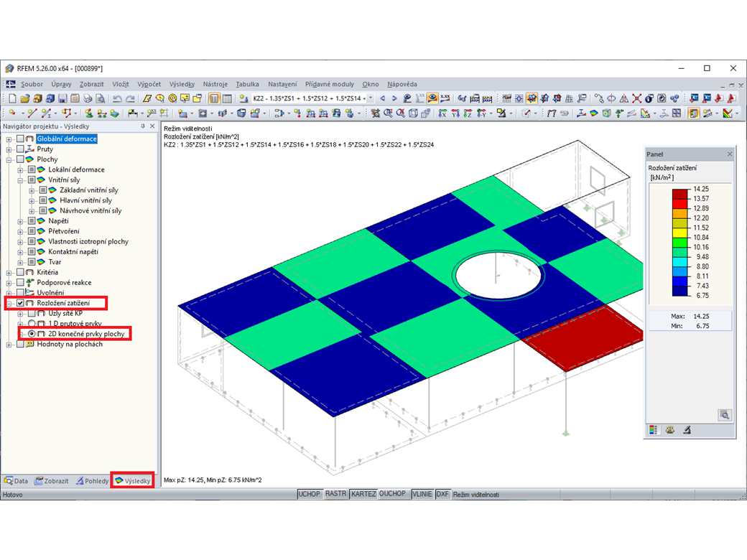The width and height of the screenshot is (747, 560).
Task: Click the zoom window magnifier icon
Action: click(388, 113)
